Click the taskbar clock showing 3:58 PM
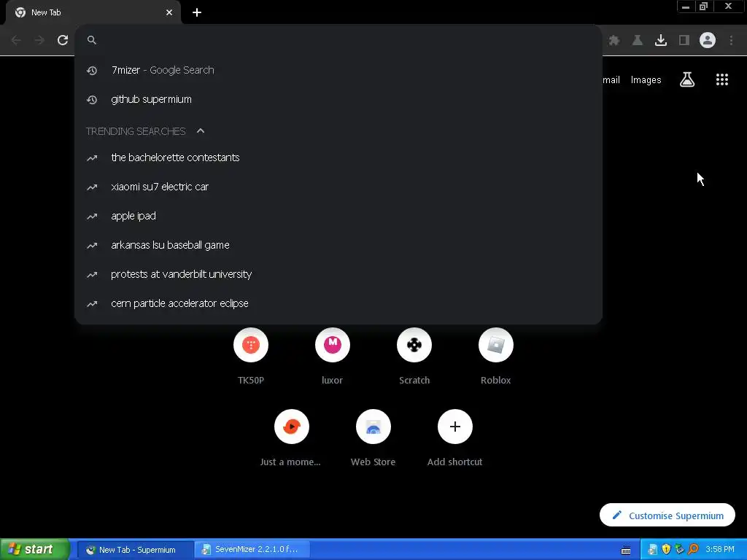 pyautogui.click(x=720, y=549)
